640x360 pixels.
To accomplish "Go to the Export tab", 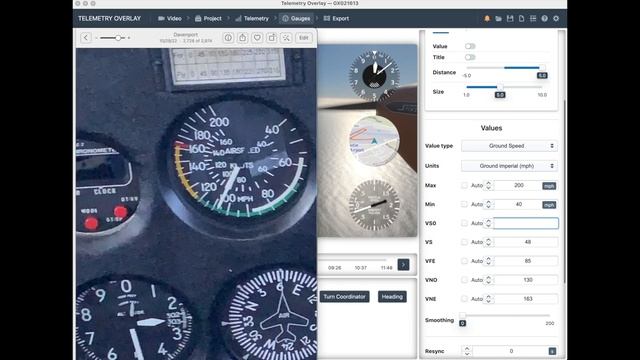I will [x=336, y=18].
